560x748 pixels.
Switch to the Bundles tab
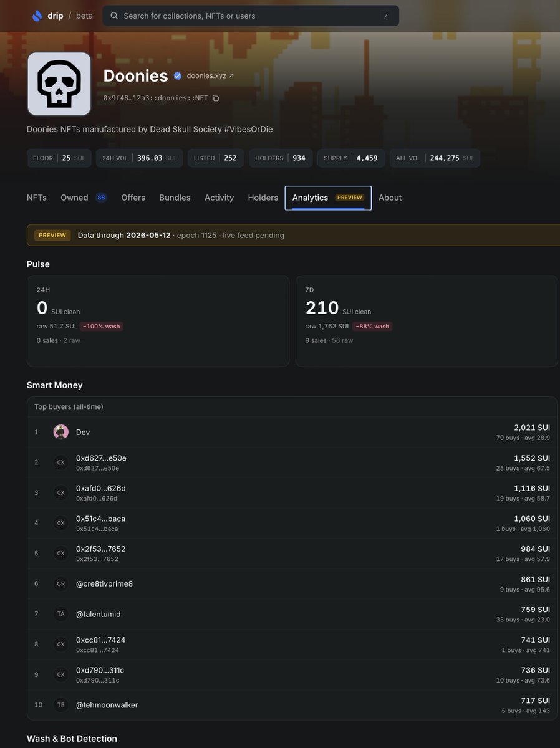pos(175,198)
